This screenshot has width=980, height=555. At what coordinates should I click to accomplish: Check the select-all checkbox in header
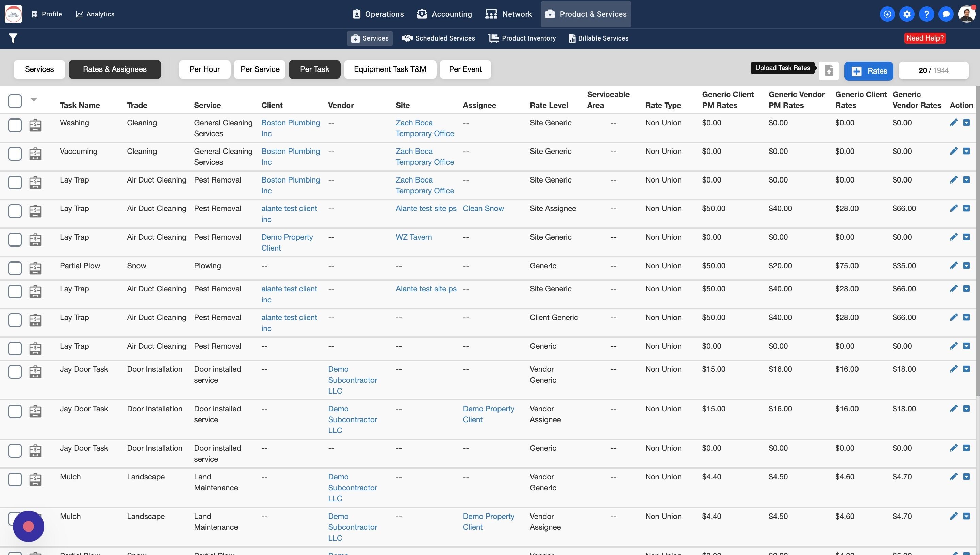point(15,101)
